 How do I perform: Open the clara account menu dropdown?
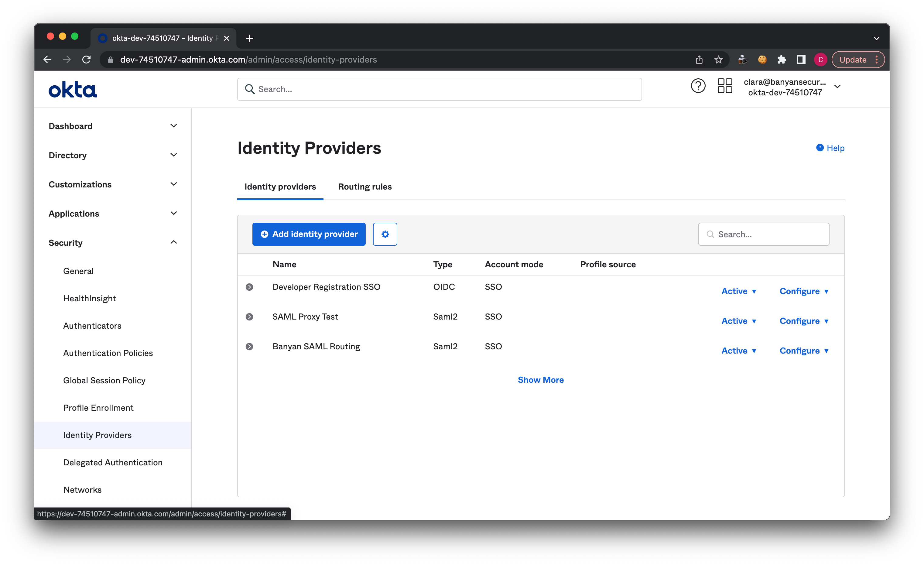[837, 87]
